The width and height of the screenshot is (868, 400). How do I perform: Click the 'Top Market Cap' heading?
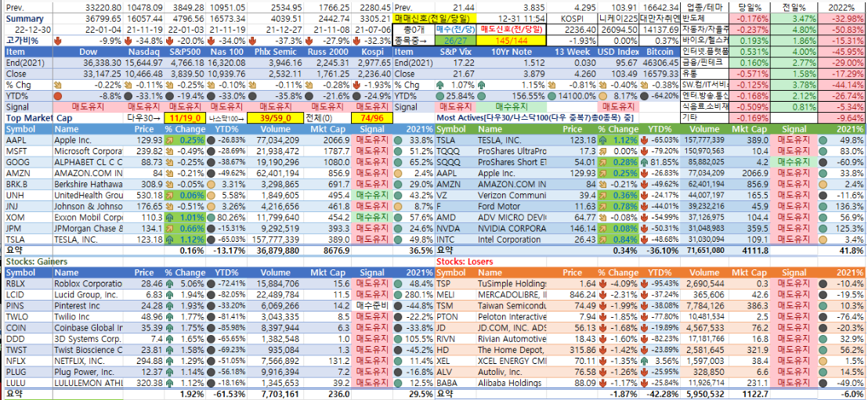38,118
